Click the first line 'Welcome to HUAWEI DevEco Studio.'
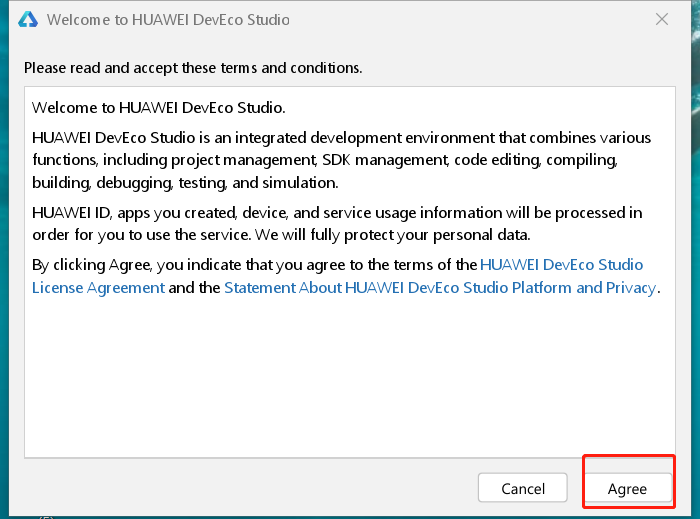The image size is (700, 519). pyautogui.click(x=159, y=108)
